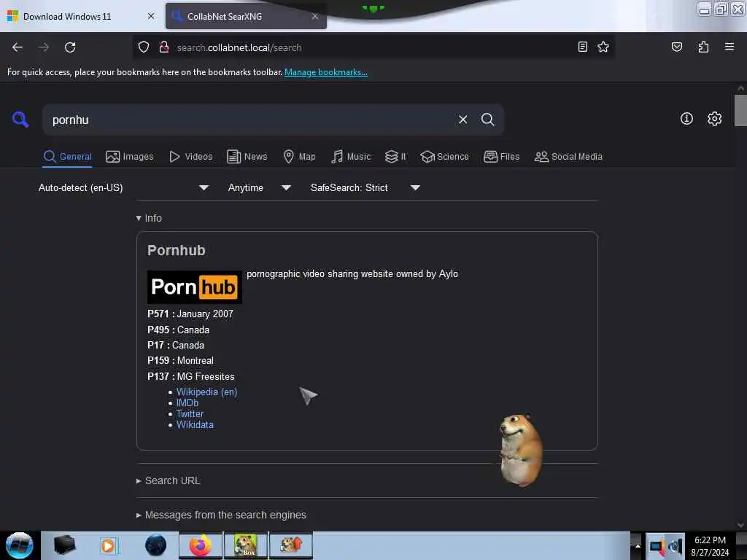Viewport: 747px width, 560px height.
Task: Switch to the Music category
Action: (x=351, y=157)
